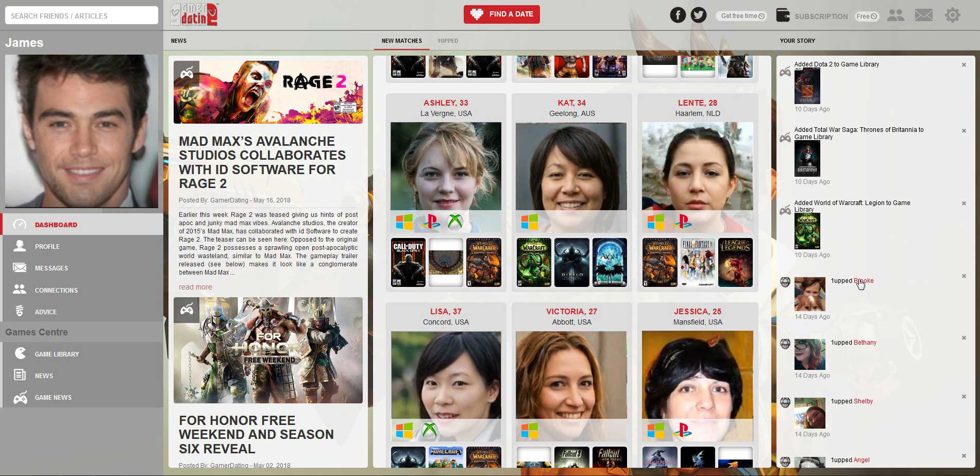Switch to the 1UPPED tab
This screenshot has height=476, width=980.
point(448,41)
